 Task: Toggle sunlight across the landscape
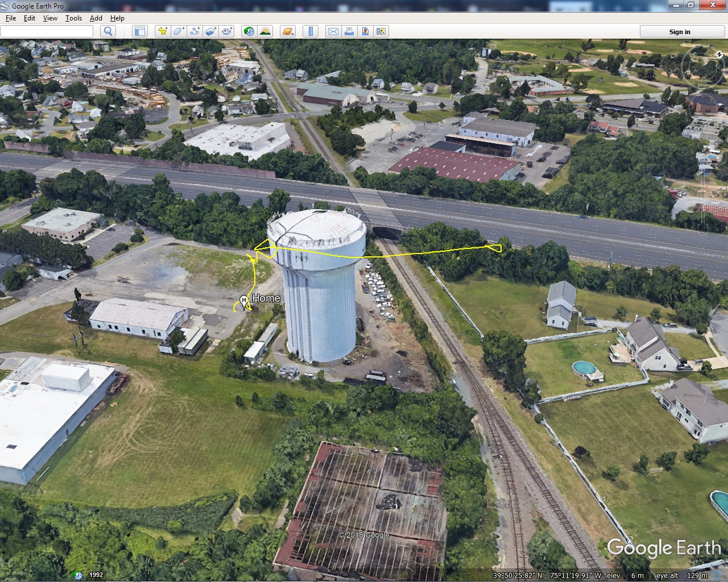[x=265, y=31]
